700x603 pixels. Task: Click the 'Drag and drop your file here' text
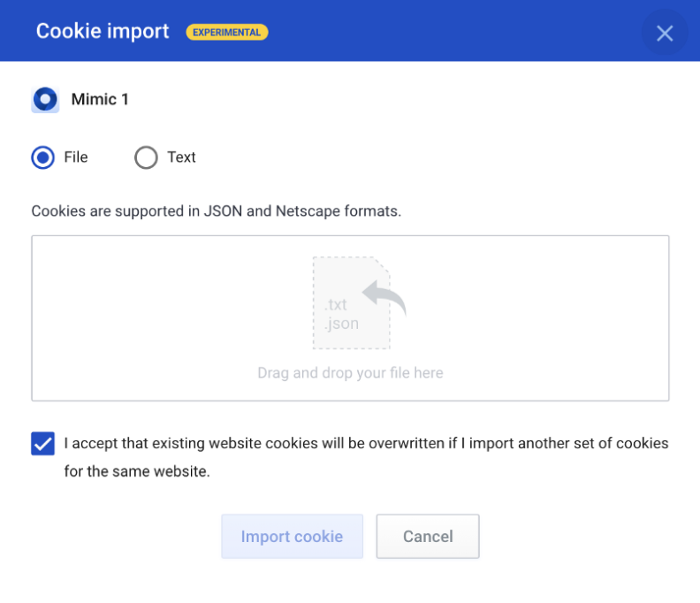pyautogui.click(x=351, y=372)
